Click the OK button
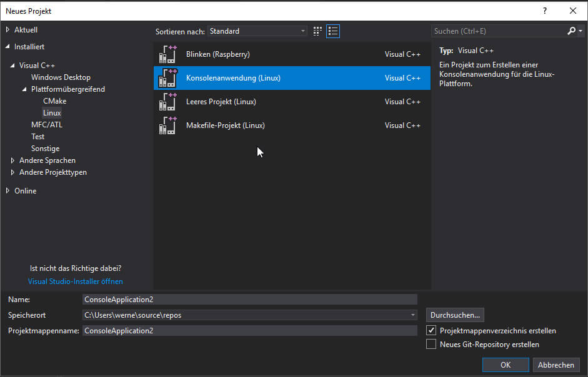The width and height of the screenshot is (588, 377). coord(506,365)
